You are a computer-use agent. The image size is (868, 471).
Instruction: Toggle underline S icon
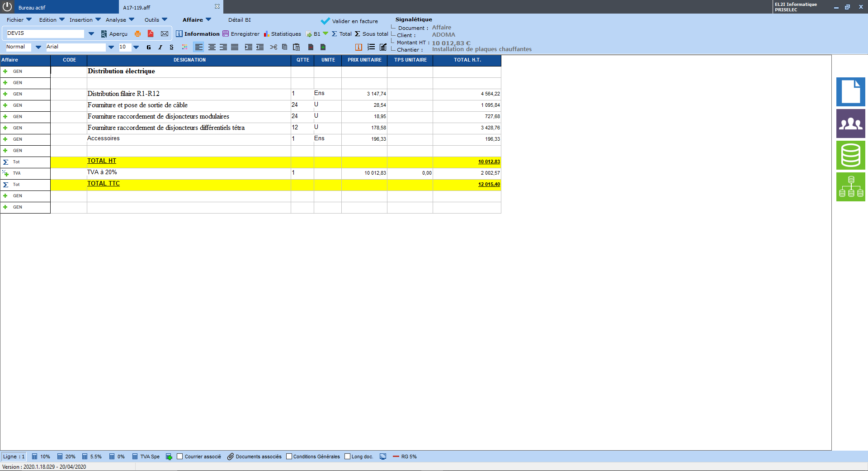pyautogui.click(x=171, y=47)
